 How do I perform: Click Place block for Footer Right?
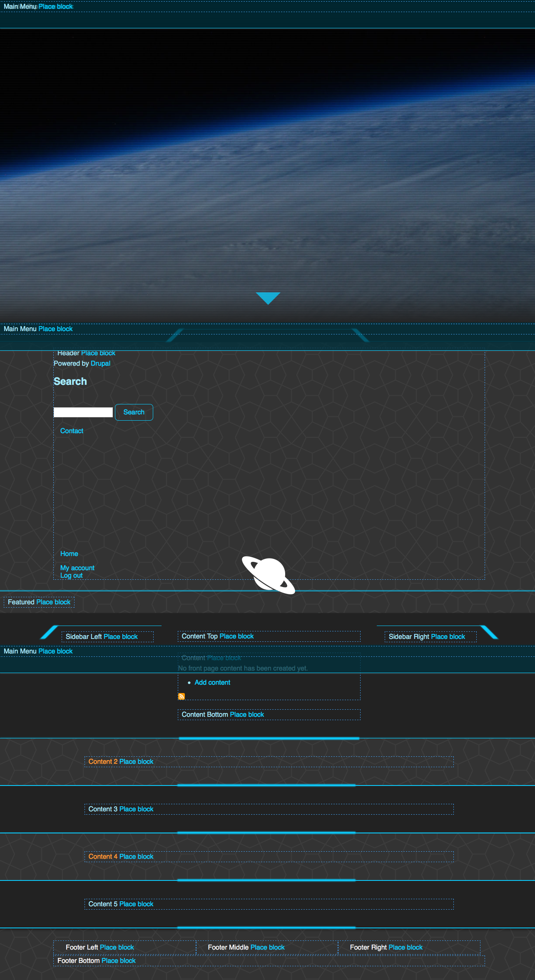pos(406,947)
